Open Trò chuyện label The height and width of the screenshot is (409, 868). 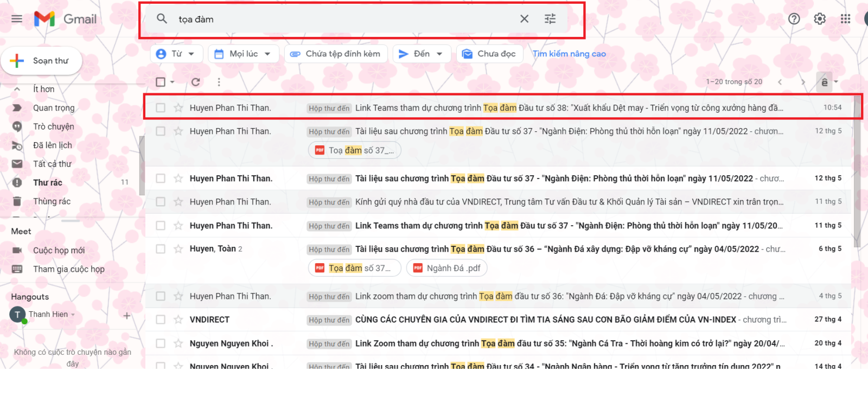[x=54, y=126]
